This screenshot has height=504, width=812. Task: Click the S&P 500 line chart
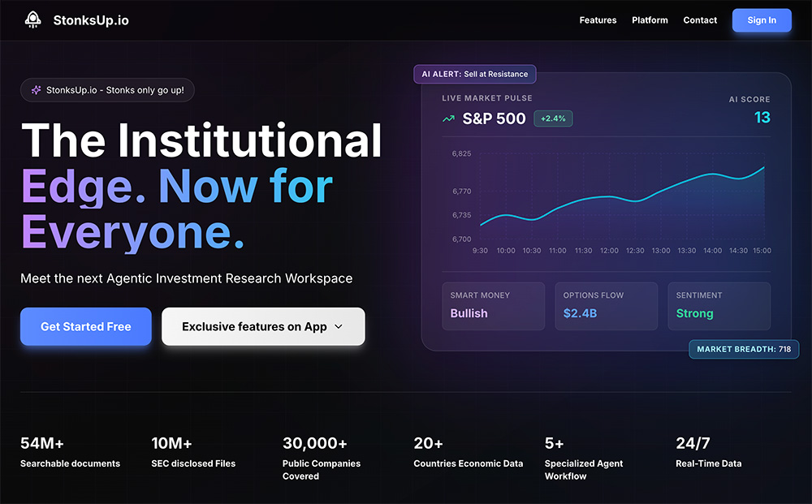click(x=622, y=199)
